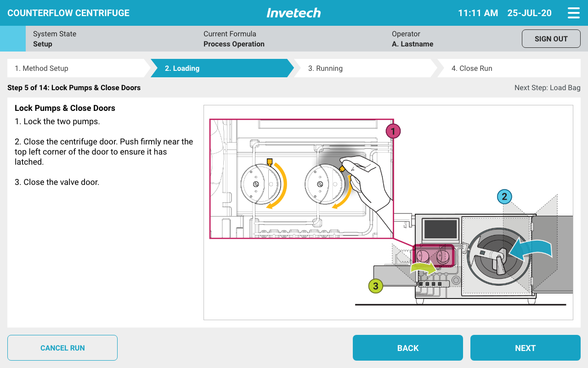The width and height of the screenshot is (588, 368).
Task: Click the Next Step: Load Bag label
Action: pos(547,87)
